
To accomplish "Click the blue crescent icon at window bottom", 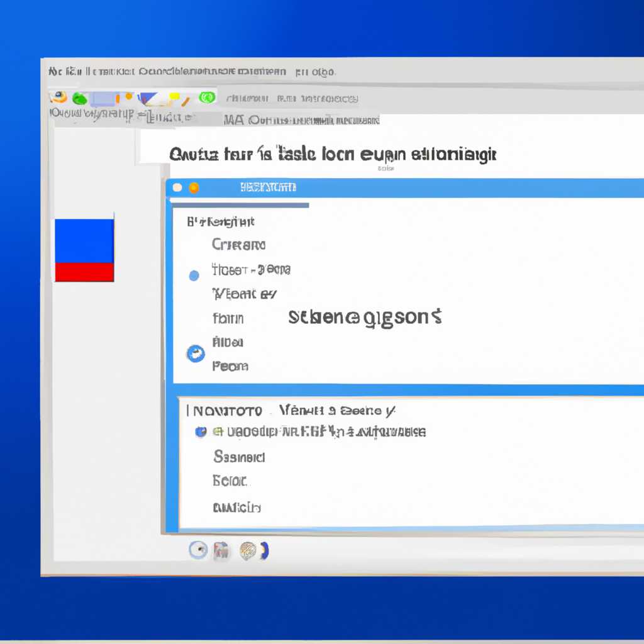I will click(x=264, y=551).
